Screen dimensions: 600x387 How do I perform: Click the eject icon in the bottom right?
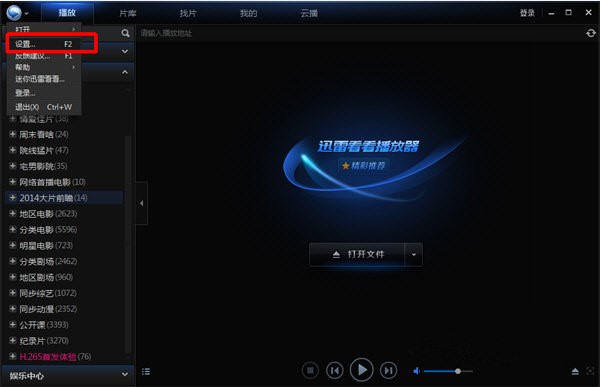point(575,371)
